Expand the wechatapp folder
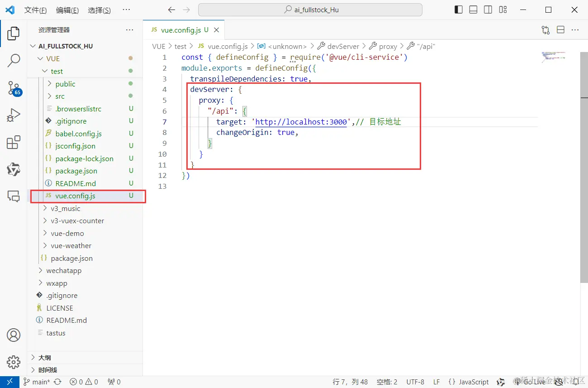Image resolution: width=588 pixels, height=388 pixels. click(x=85, y=271)
